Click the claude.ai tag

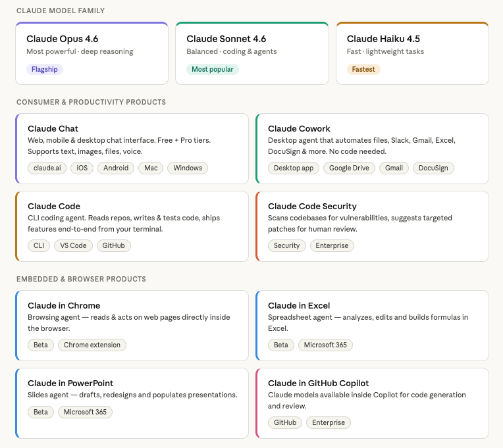pos(47,168)
